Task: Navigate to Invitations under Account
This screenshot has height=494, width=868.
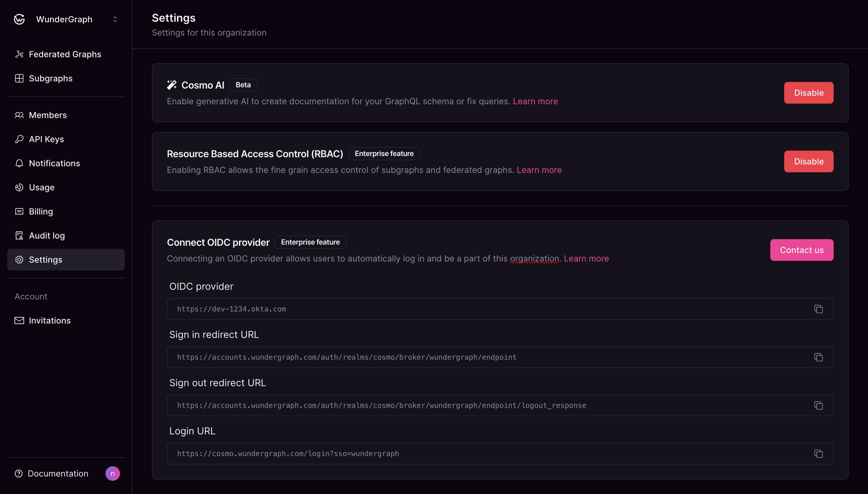Action: tap(49, 320)
